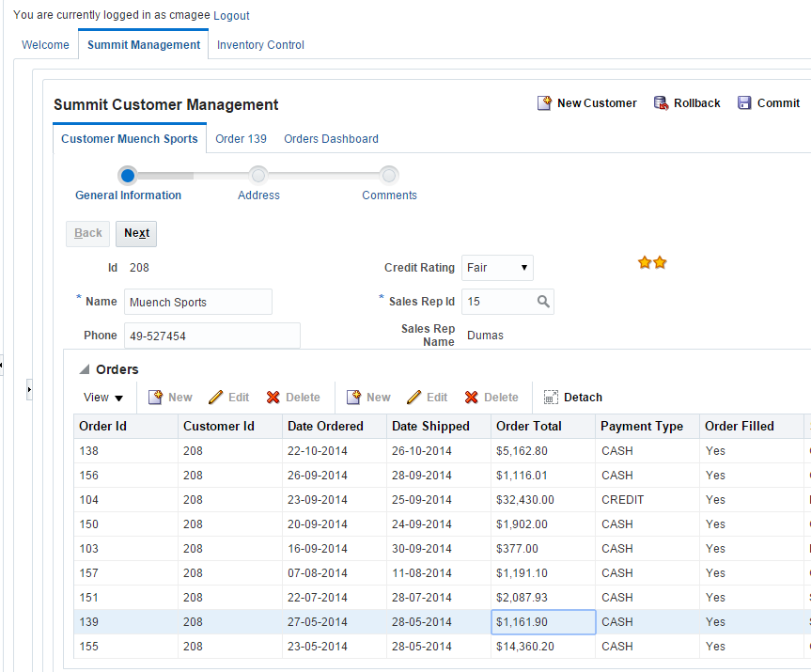Select the Comments train stop circle
Screen dimensions: 811x672
pos(389,176)
